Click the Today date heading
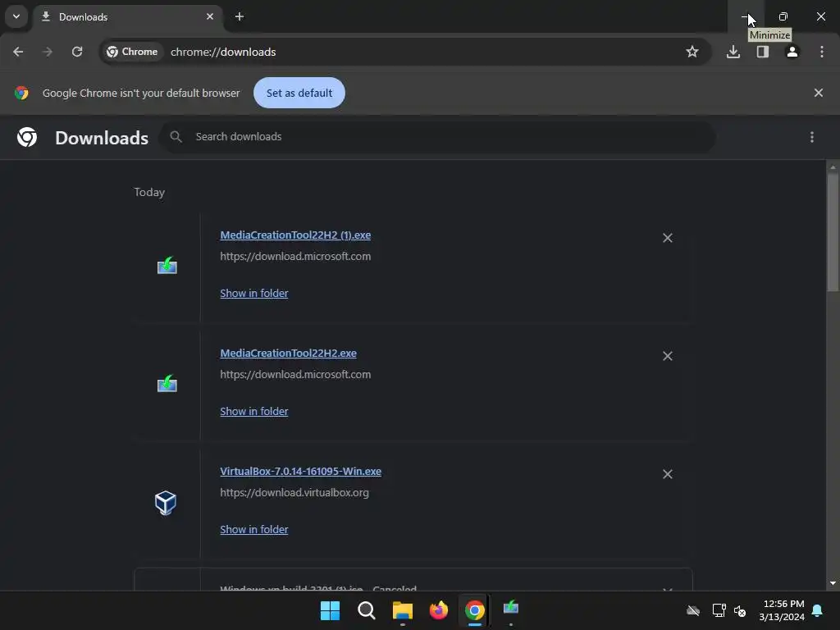Viewport: 840px width, 630px height. tap(149, 192)
